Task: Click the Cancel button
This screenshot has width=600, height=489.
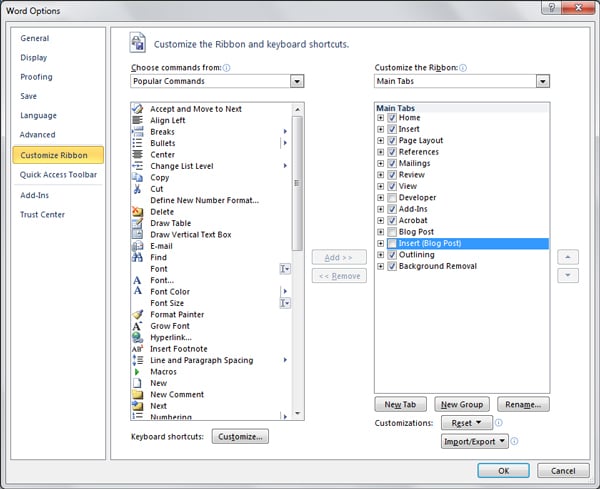Action: point(563,471)
